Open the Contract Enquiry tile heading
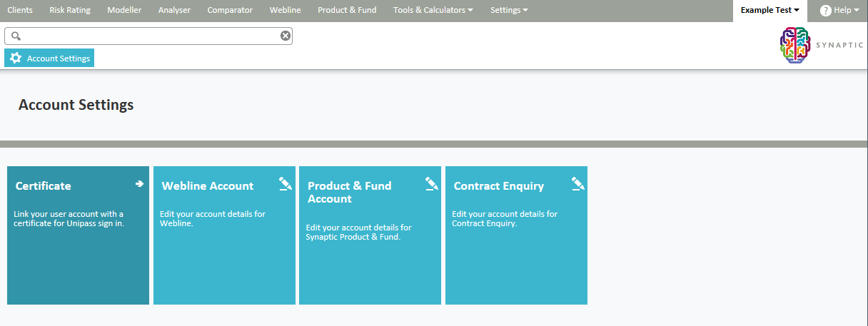The image size is (868, 326). pos(499,186)
